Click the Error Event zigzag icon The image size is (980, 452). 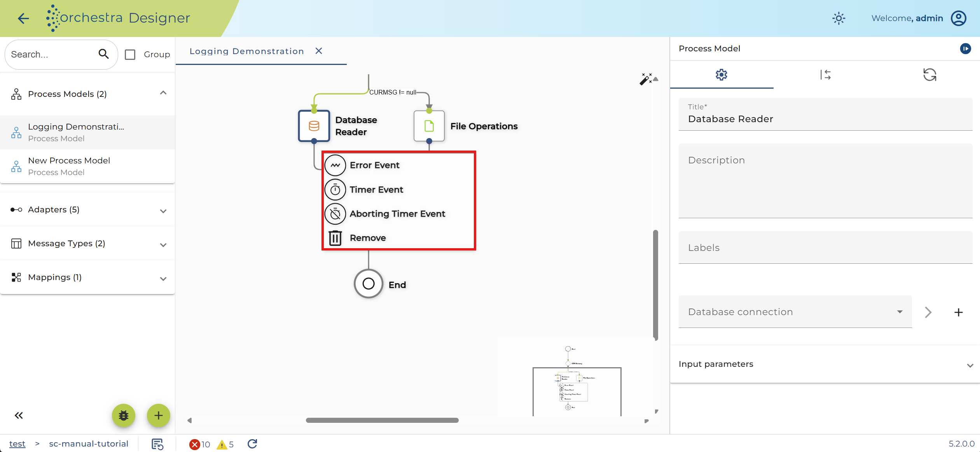coord(335,165)
